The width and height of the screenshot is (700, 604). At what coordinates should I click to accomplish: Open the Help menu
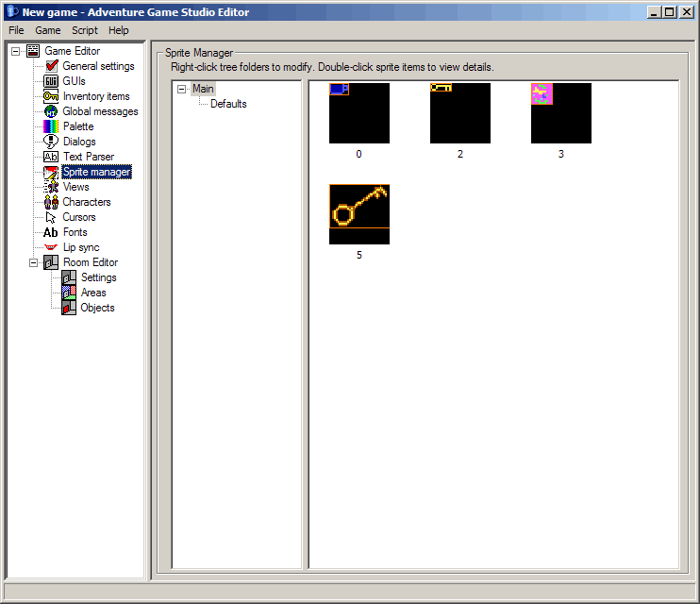(118, 30)
